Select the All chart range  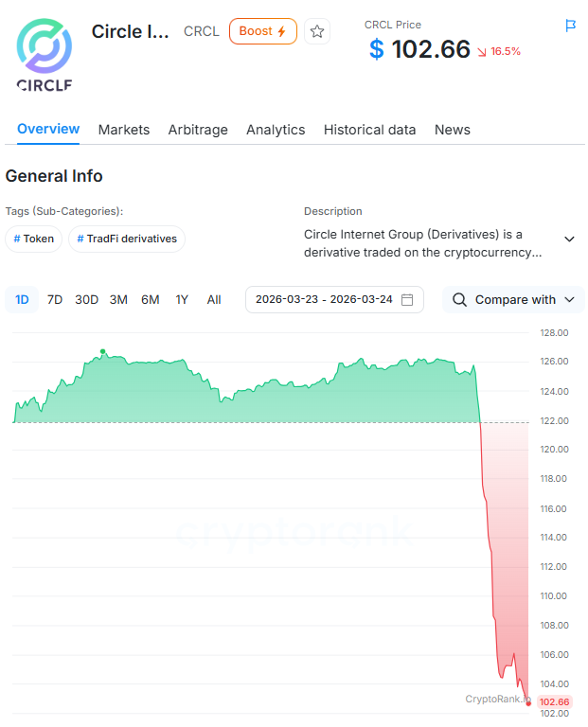[214, 299]
